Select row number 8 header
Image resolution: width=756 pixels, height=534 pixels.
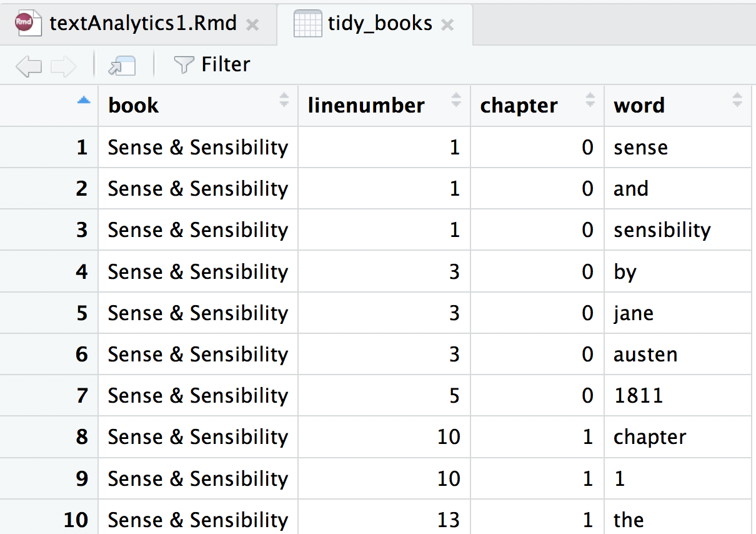[x=82, y=437]
